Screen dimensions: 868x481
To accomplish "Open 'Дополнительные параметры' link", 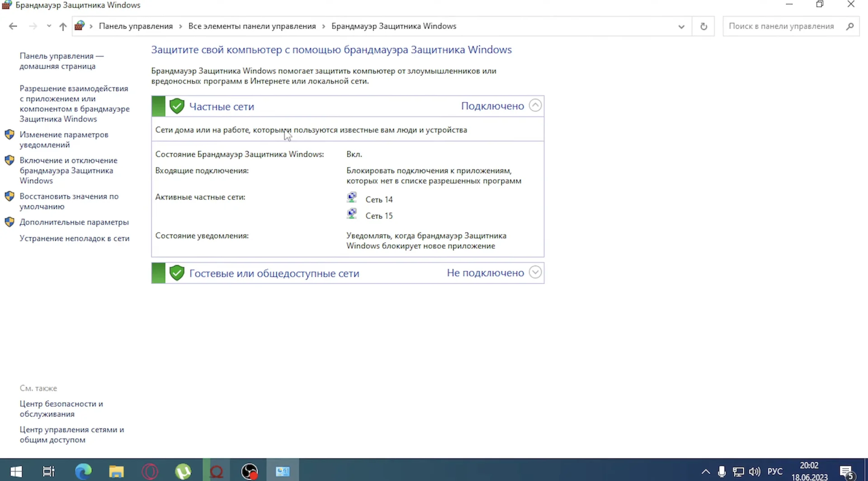I will [x=74, y=222].
